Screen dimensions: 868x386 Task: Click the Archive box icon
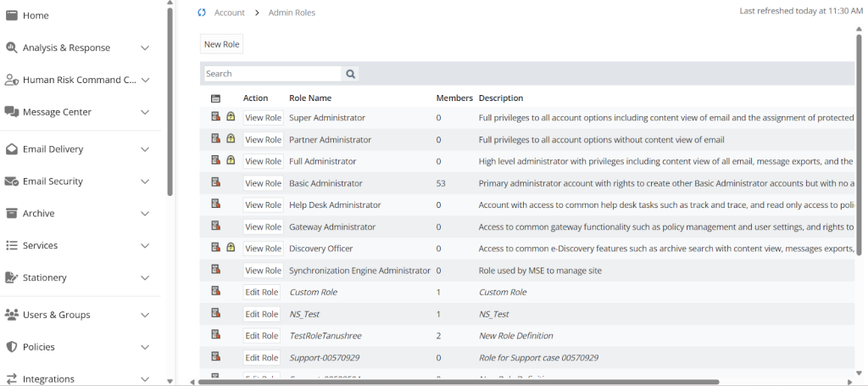[12, 213]
